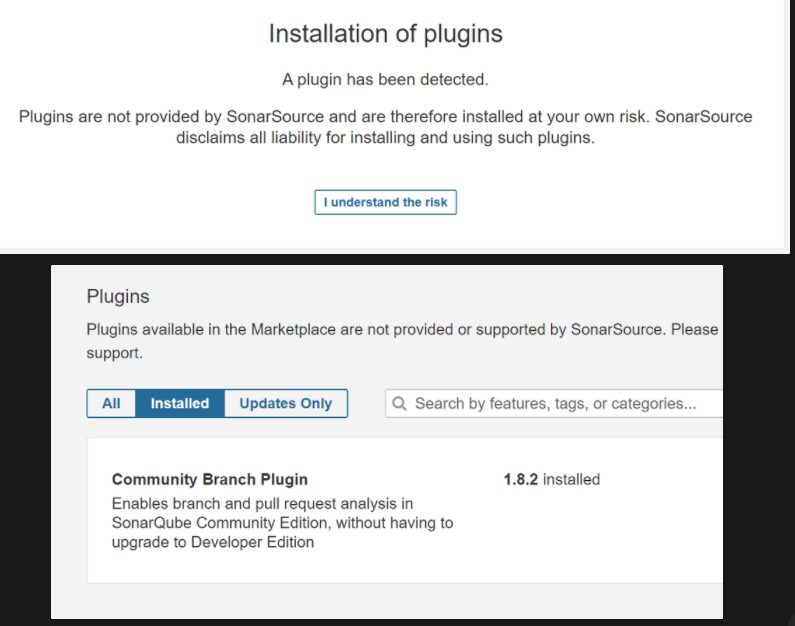
Task: Click the Marketplace plugins support notice text
Action: [x=402, y=341]
